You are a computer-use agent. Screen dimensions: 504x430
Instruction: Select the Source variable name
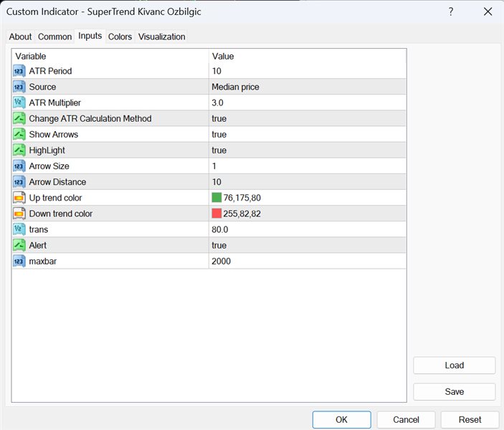point(42,87)
